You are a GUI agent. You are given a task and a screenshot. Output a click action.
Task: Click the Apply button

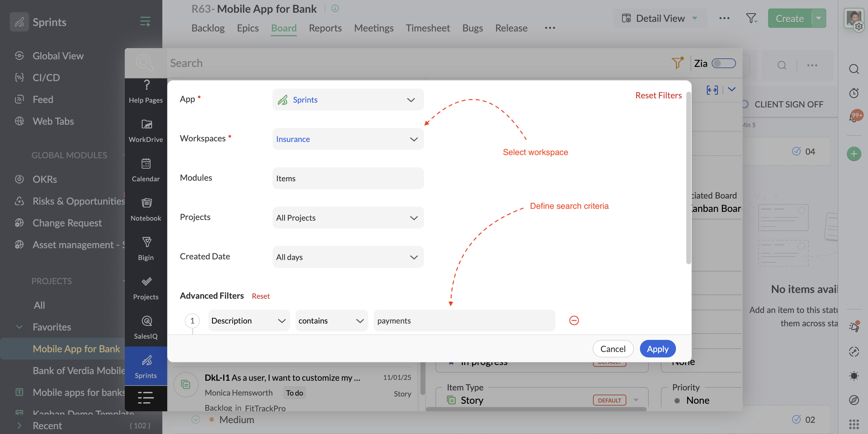658,349
